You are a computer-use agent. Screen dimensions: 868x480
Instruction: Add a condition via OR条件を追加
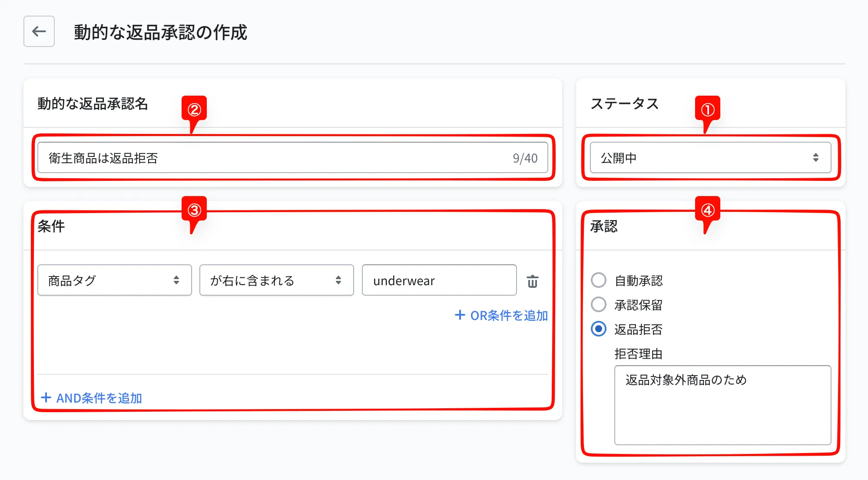point(501,315)
